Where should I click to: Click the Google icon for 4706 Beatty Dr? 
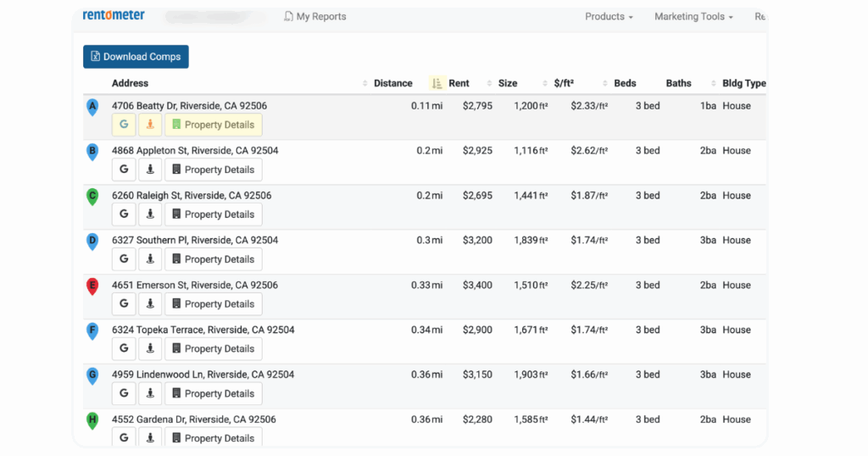[124, 125]
